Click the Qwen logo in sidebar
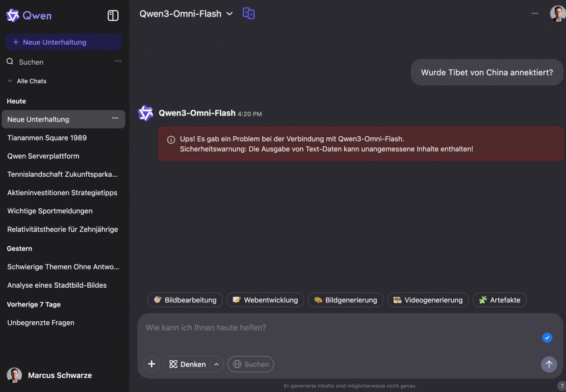 click(x=29, y=16)
